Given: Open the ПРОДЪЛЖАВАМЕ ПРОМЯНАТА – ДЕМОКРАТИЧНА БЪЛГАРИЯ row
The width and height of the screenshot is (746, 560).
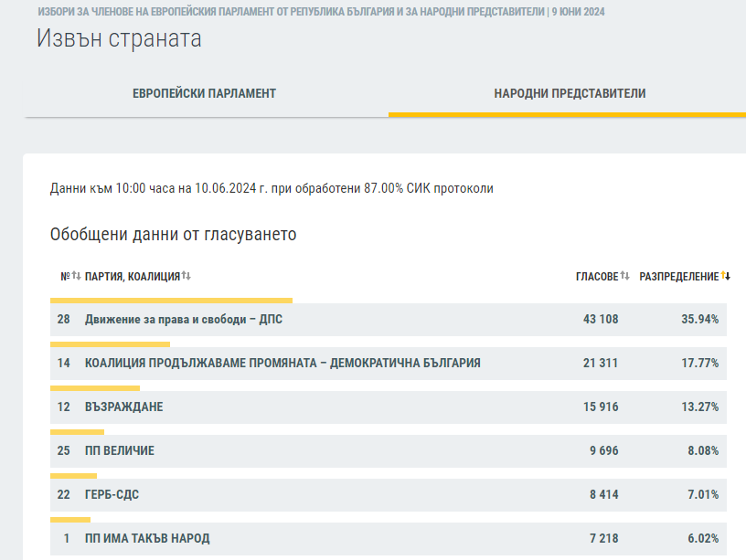Looking at the screenshot, I should [x=282, y=364].
